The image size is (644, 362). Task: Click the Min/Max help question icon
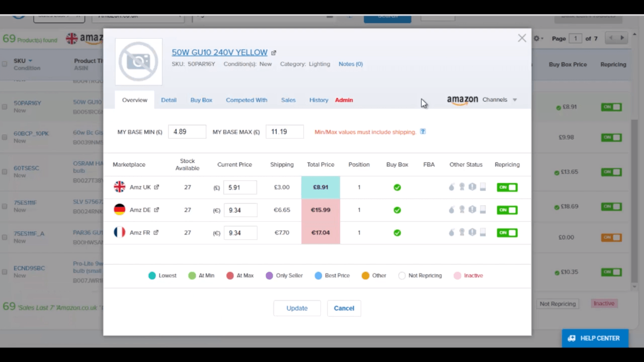tap(423, 132)
